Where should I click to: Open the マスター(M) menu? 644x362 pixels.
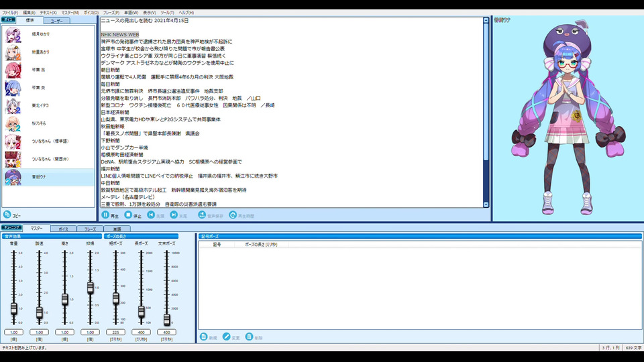(70, 13)
